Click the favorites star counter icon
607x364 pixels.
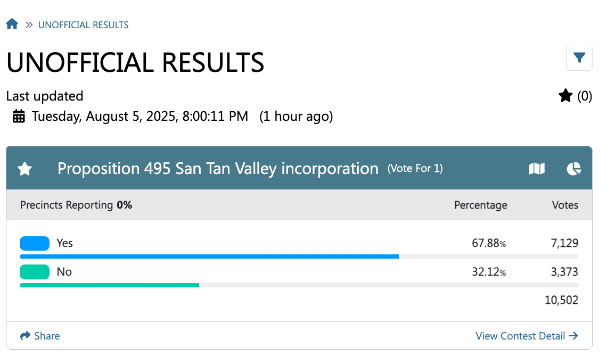(565, 96)
